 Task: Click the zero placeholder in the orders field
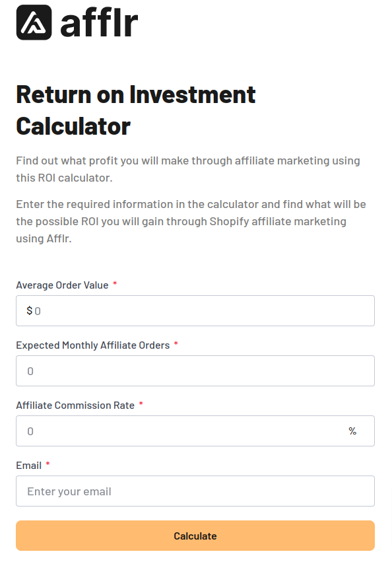pos(30,370)
